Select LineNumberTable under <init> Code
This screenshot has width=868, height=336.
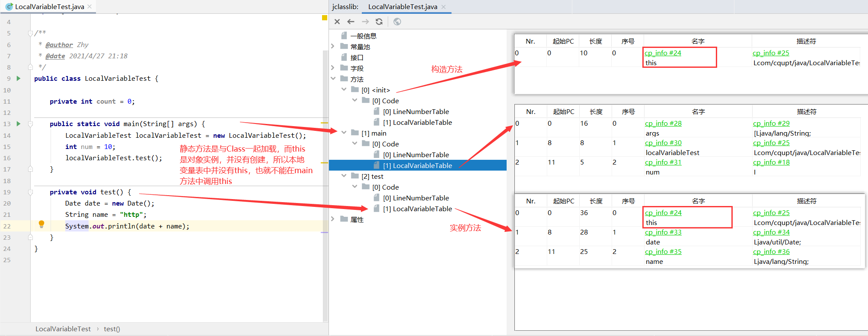[415, 111]
